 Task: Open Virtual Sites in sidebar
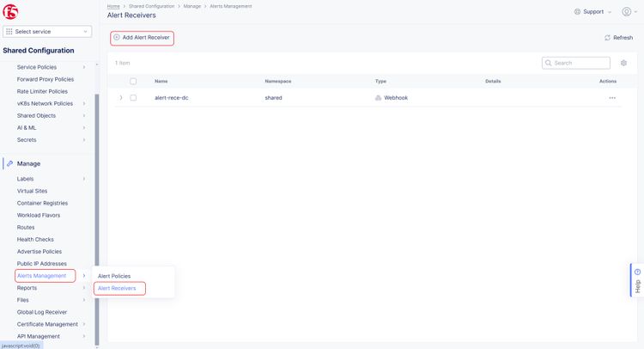point(32,191)
